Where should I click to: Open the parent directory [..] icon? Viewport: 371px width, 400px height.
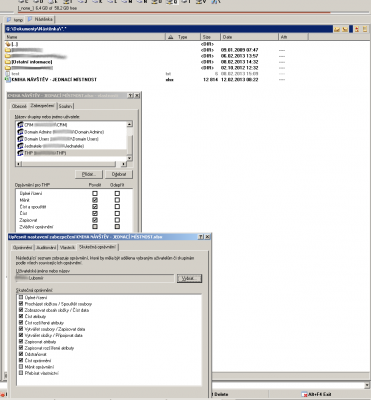click(8, 44)
